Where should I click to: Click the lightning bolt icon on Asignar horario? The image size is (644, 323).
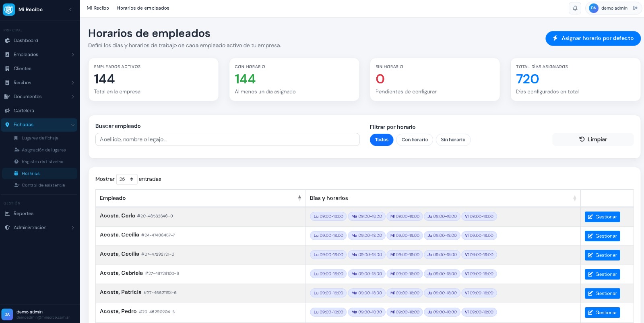(555, 38)
